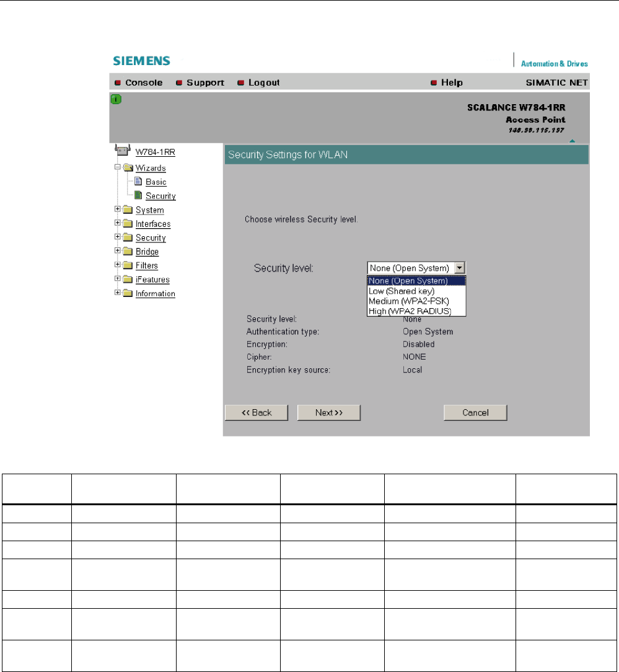This screenshot has width=619, height=672.
Task: Open the Console menu item
Action: click(144, 82)
